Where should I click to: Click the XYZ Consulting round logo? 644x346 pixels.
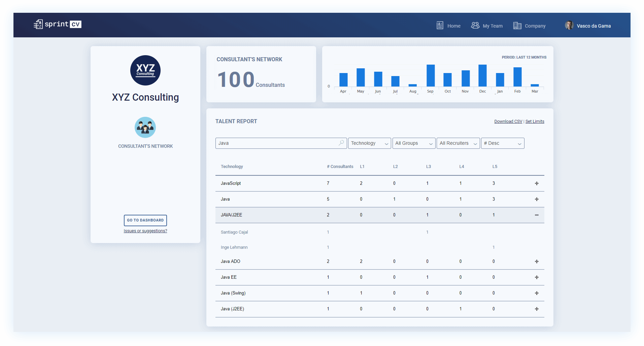coord(145,70)
